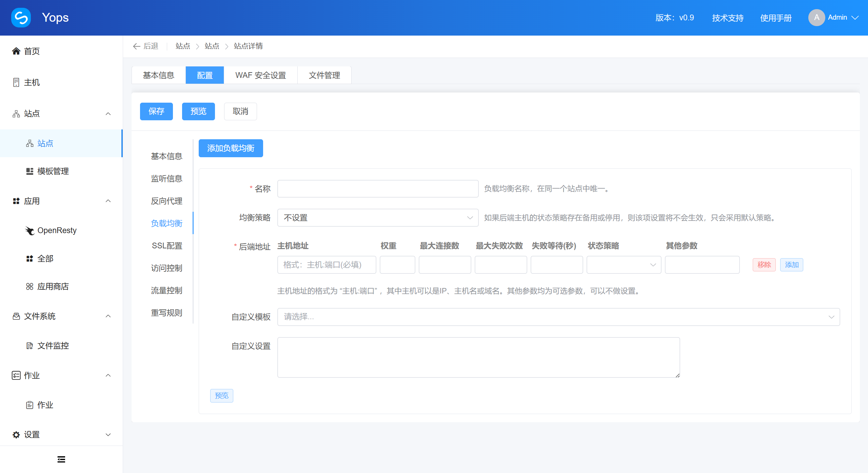Click inside the 自定义设置 textarea
Viewport: 868px width, 473px height.
tap(478, 357)
